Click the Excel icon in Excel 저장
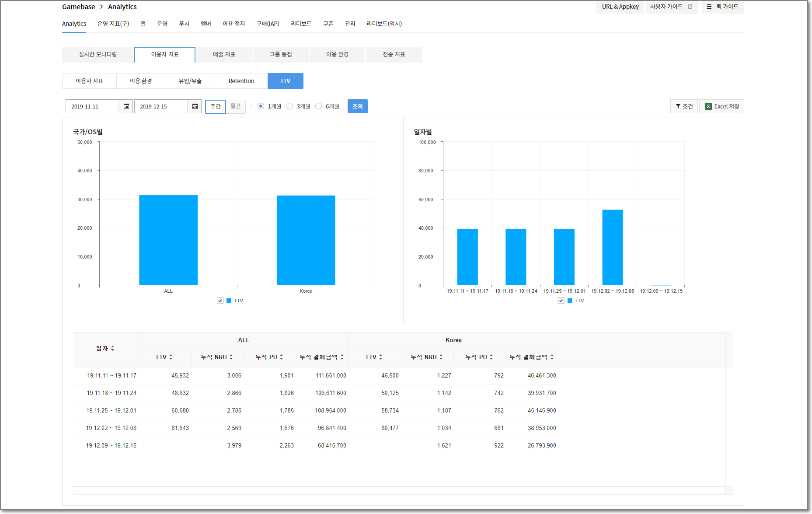812x514 pixels. point(708,106)
